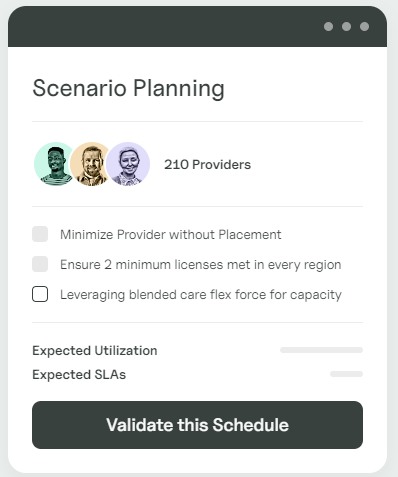The height and width of the screenshot is (477, 398).
Task: Click the dark window title bar
Action: [x=197, y=26]
